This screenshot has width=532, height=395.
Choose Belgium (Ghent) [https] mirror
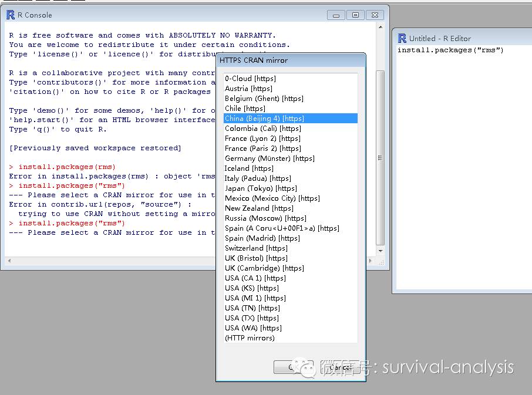(291, 99)
